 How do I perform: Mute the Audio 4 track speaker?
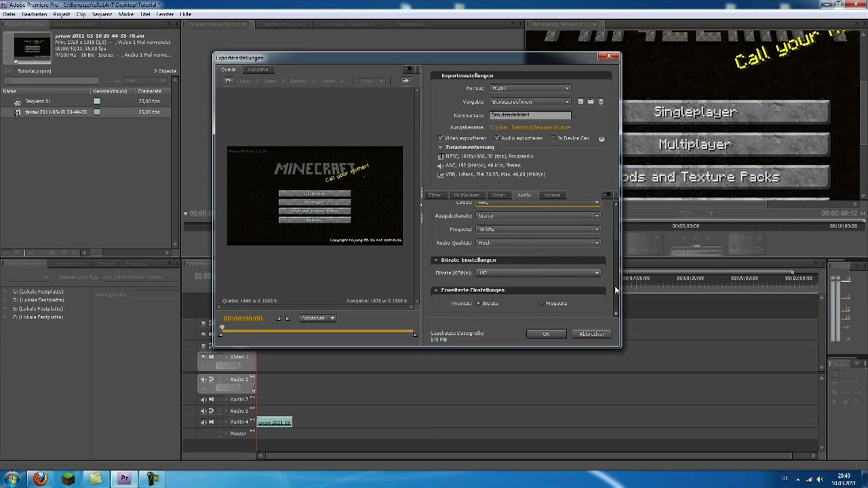coord(203,422)
